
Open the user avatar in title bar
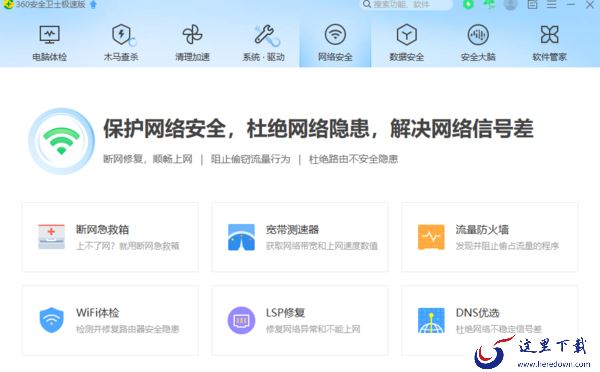click(510, 5)
